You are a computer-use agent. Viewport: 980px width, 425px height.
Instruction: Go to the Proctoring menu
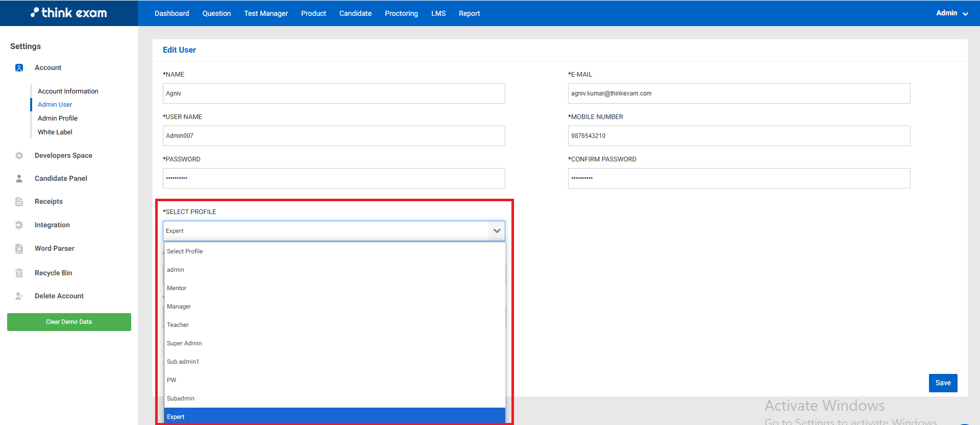[401, 13]
